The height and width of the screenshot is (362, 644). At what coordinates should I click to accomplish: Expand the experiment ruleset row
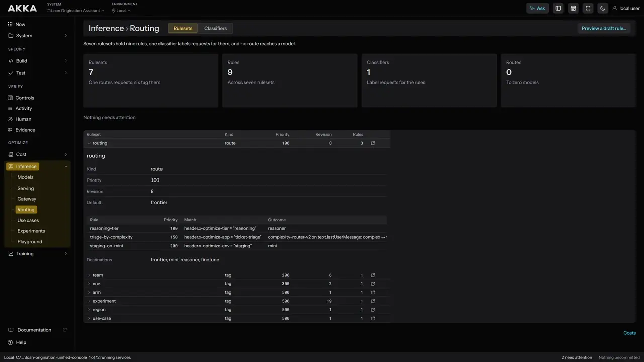click(89, 301)
